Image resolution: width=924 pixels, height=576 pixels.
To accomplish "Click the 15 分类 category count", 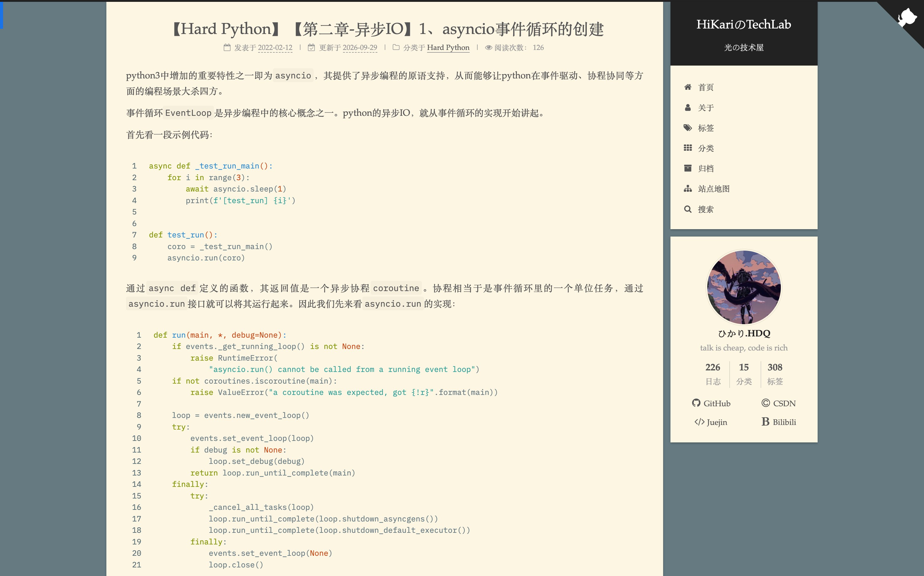I will 744,374.
